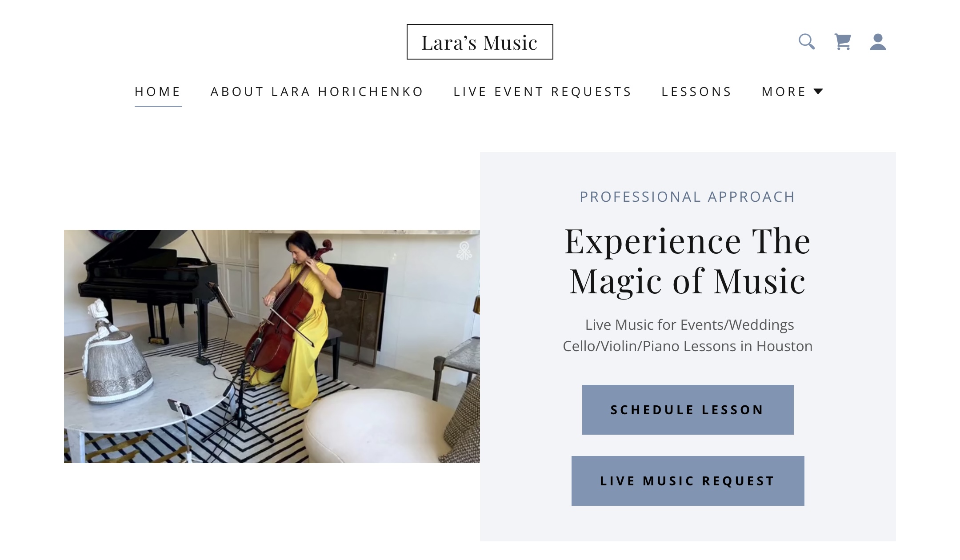Click the triangle arrow beside More

click(818, 92)
